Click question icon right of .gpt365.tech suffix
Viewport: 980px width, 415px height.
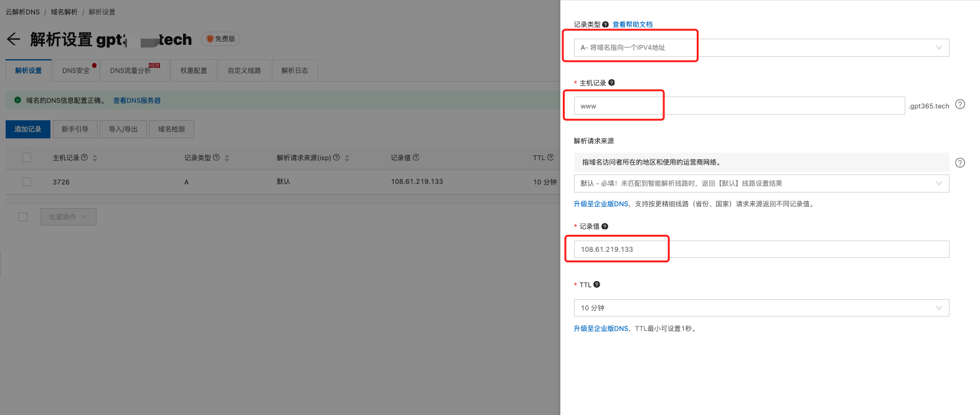(960, 104)
